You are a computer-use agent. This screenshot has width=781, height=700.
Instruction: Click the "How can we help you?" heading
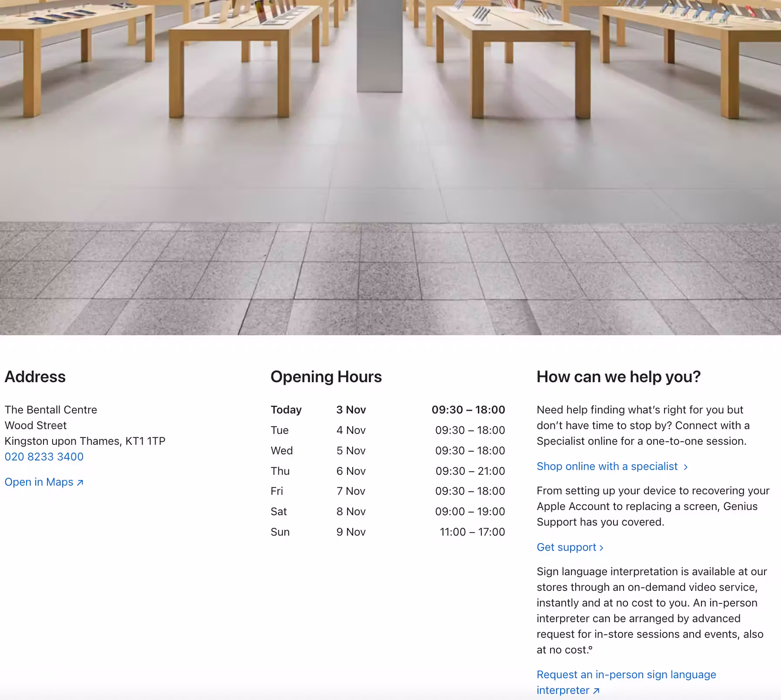(619, 377)
